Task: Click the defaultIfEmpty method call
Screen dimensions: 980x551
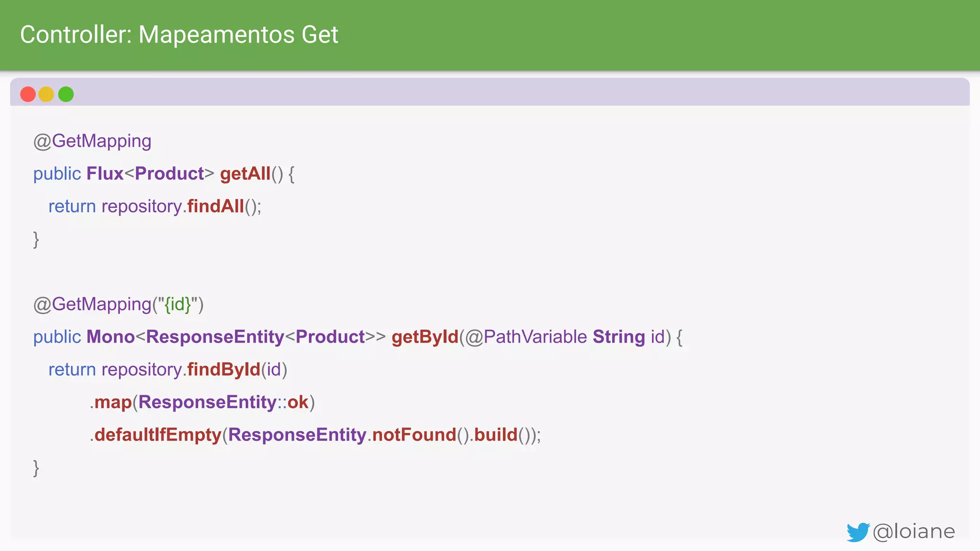Action: (x=158, y=435)
